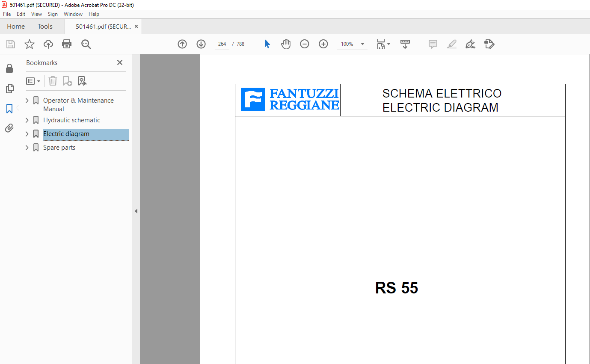The image size is (590, 364).
Task: Switch to the Home tab
Action: (x=16, y=27)
